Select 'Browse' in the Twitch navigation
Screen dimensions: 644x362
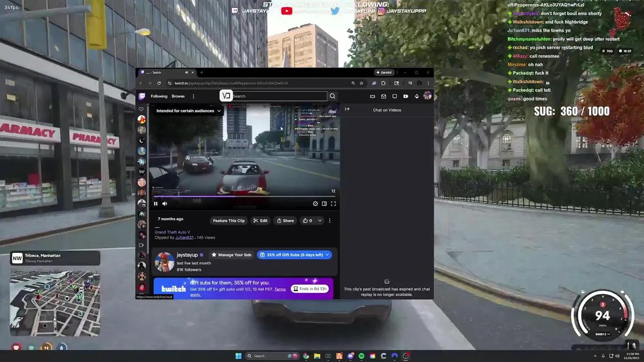(178, 96)
